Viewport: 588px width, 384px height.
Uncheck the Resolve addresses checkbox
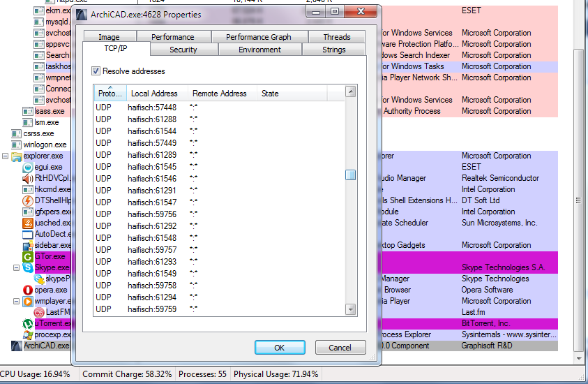pyautogui.click(x=96, y=71)
